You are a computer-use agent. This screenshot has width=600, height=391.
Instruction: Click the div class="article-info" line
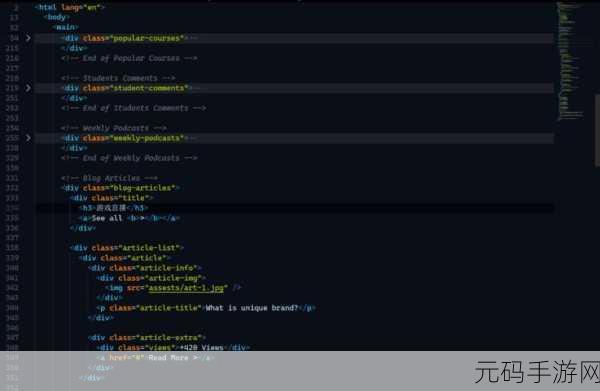point(145,267)
